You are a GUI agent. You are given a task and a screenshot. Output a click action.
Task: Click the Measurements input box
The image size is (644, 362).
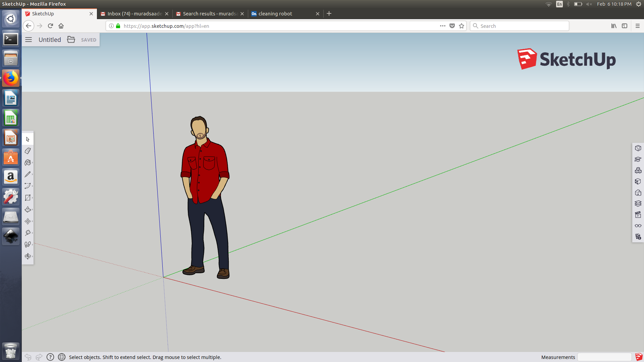[604, 357]
